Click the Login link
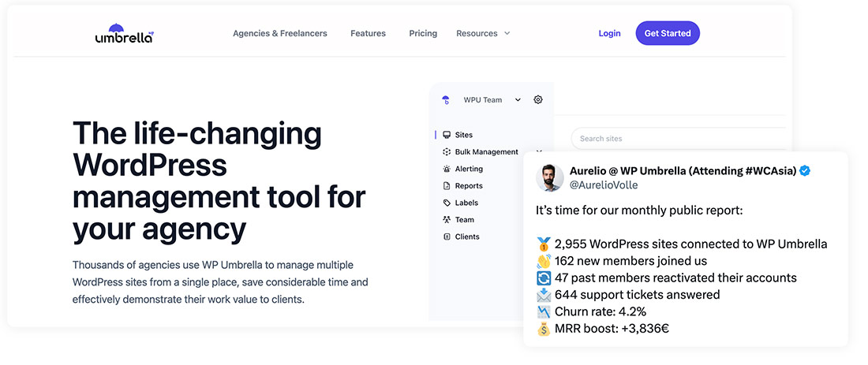The width and height of the screenshot is (868, 365). pos(609,33)
